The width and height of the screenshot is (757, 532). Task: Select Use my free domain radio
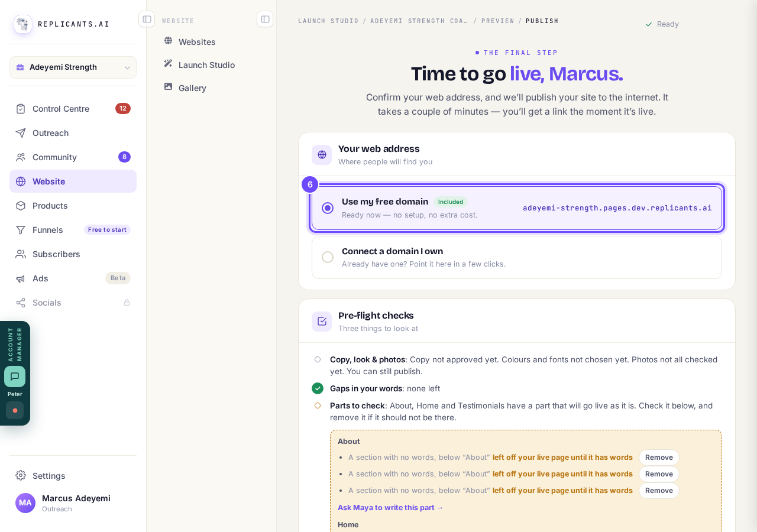pyautogui.click(x=328, y=208)
